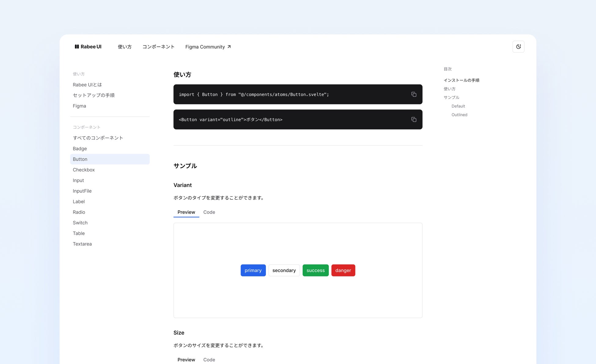The image size is (596, 364).
Task: Jump to インストールの手順 in table of contents
Action: pos(461,80)
